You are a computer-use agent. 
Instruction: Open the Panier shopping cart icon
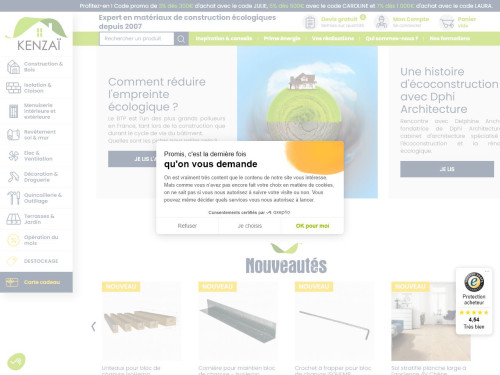447,23
